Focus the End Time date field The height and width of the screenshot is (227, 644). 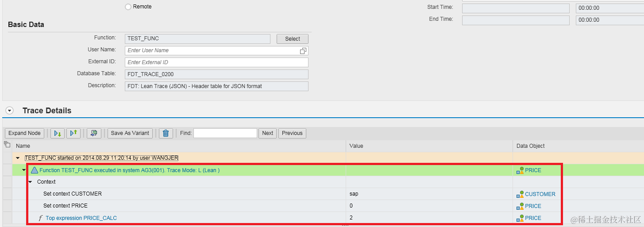[516, 20]
